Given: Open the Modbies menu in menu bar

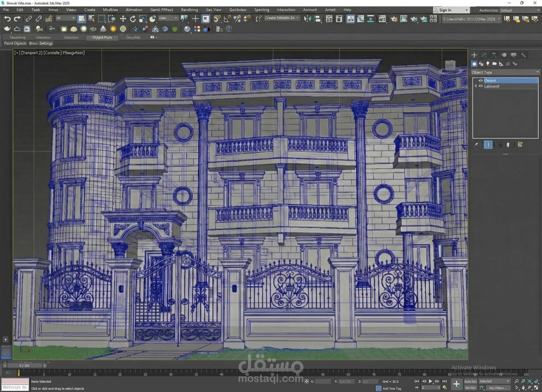Looking at the screenshot, I should pyautogui.click(x=110, y=10).
